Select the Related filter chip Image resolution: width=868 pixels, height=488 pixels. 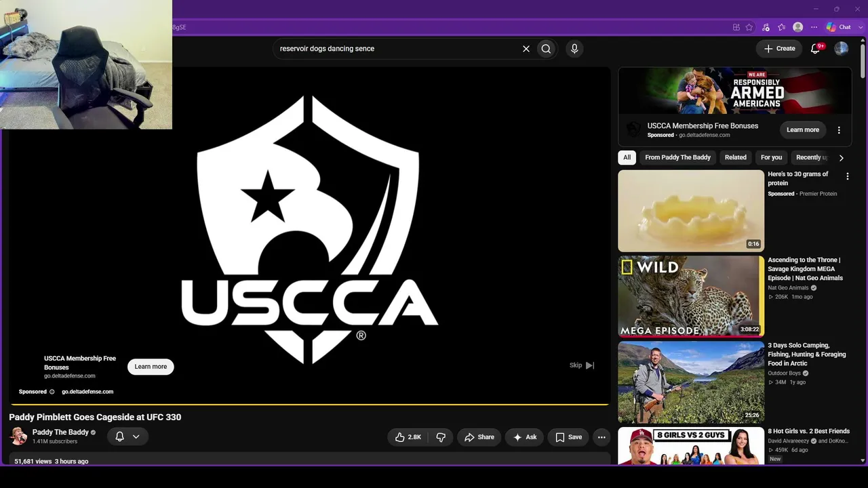click(x=736, y=157)
